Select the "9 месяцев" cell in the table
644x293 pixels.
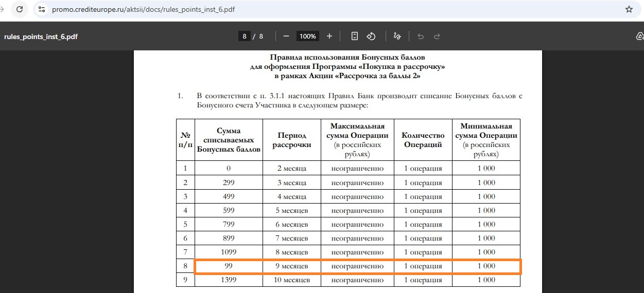[291, 266]
